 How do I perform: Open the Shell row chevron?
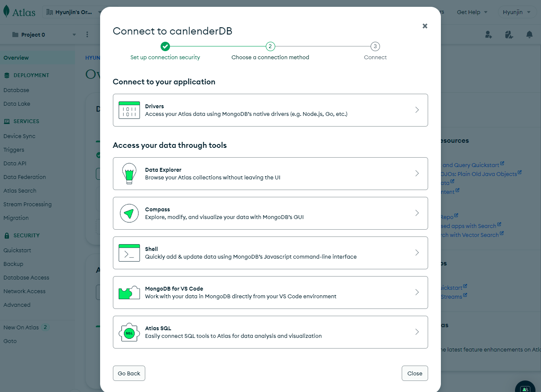point(417,253)
